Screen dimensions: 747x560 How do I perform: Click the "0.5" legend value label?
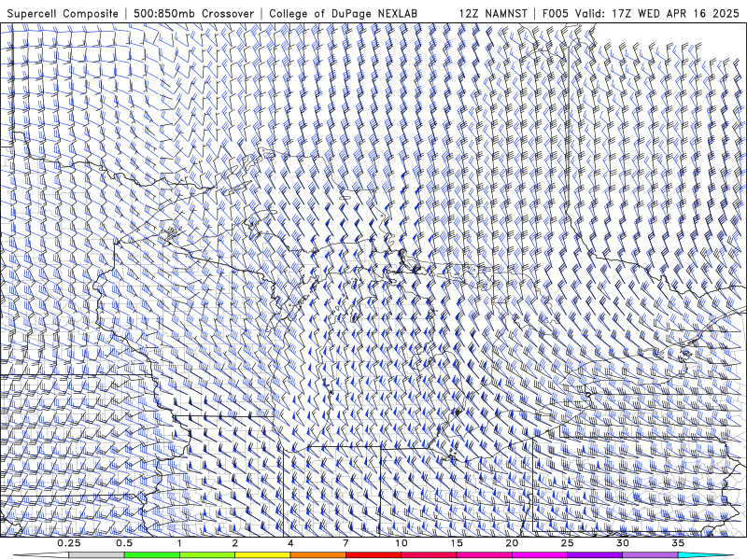[x=124, y=543]
